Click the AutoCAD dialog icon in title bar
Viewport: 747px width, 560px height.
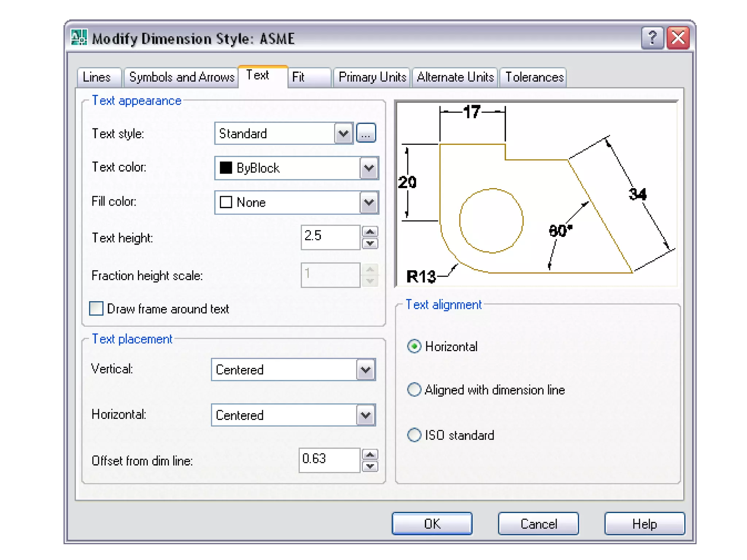point(79,38)
